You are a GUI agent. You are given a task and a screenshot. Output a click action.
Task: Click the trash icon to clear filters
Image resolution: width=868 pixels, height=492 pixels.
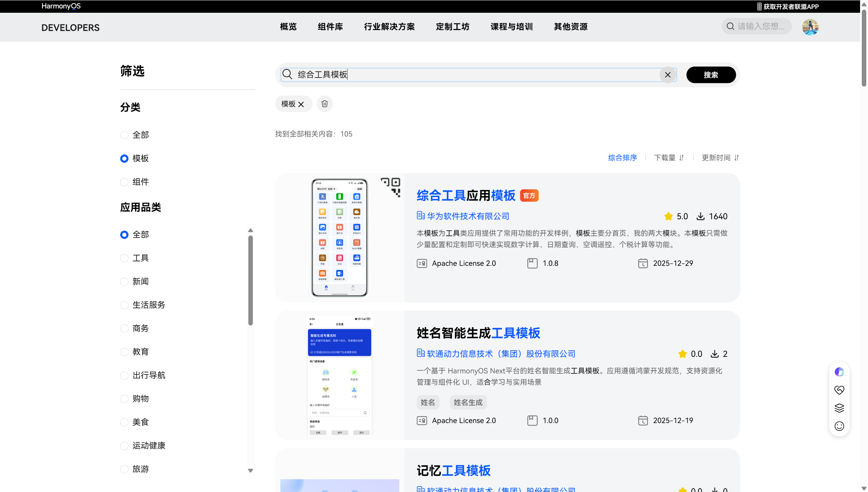coord(324,104)
